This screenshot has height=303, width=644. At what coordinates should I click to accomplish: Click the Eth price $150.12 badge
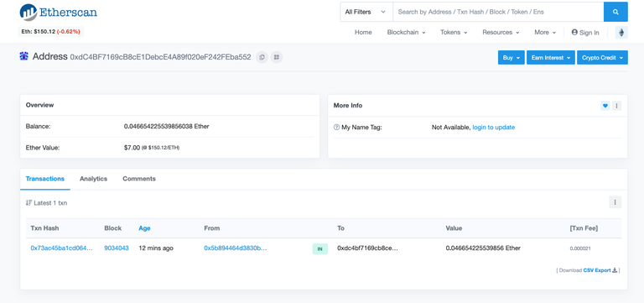[x=51, y=32]
